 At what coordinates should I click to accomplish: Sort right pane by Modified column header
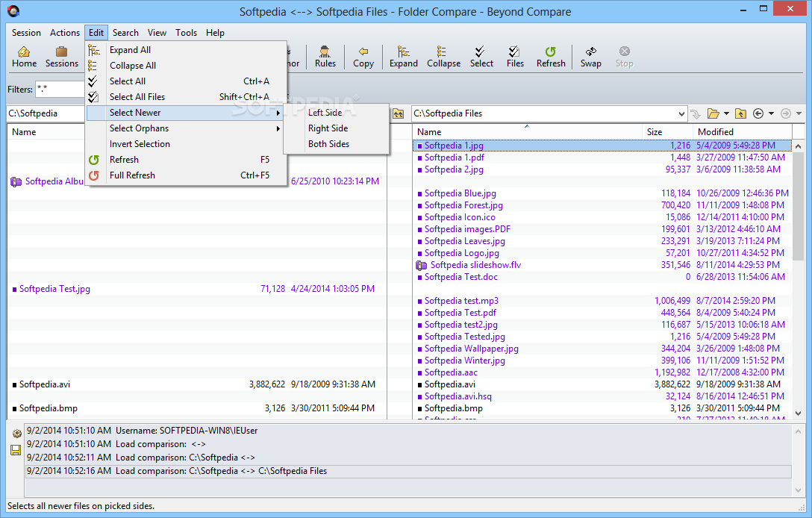tap(742, 131)
